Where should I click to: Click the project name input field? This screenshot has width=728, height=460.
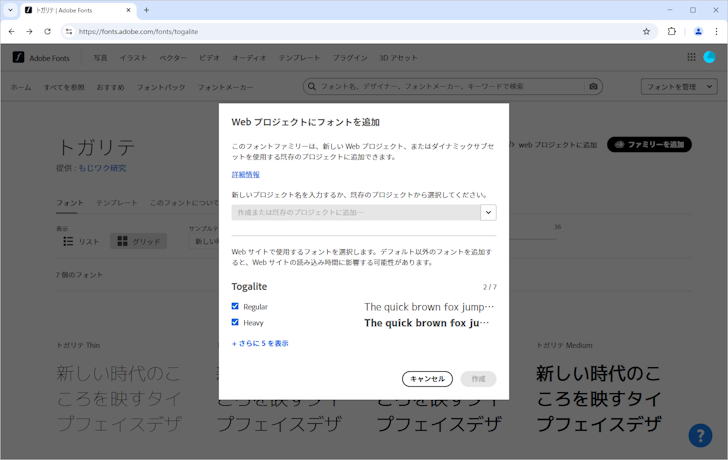(356, 212)
